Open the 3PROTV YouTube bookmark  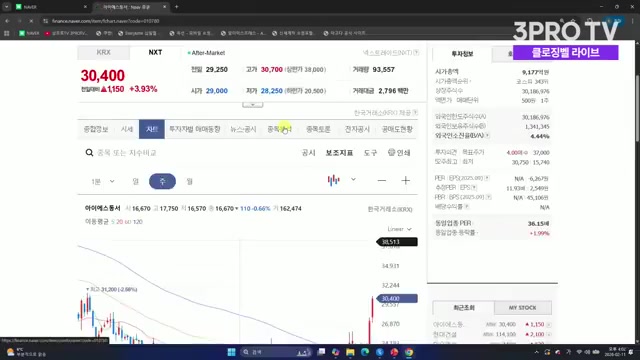point(66,33)
